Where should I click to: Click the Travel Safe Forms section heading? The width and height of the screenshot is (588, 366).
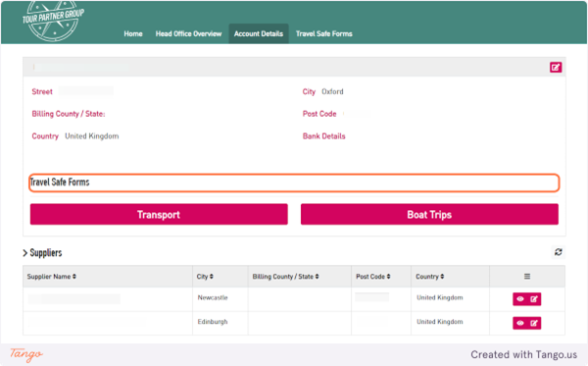click(60, 183)
